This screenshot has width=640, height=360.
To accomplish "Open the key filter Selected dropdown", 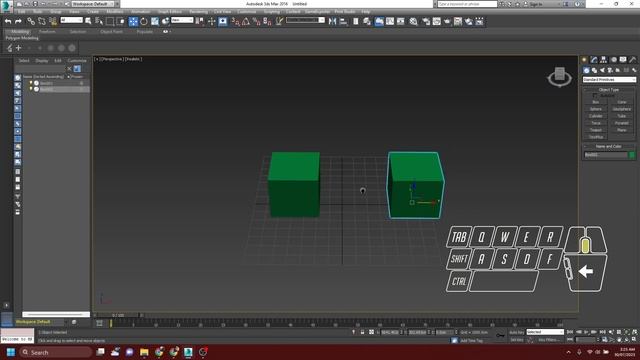I will pyautogui.click(x=545, y=332).
